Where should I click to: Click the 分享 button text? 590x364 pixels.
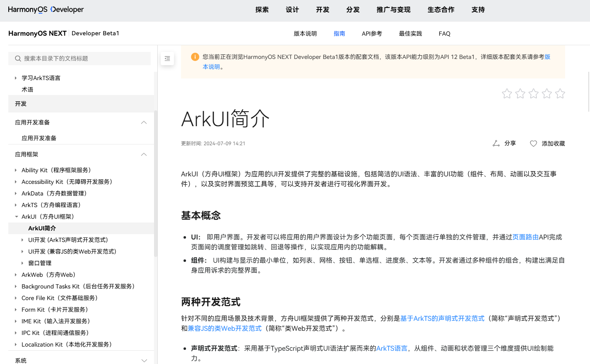click(x=510, y=143)
